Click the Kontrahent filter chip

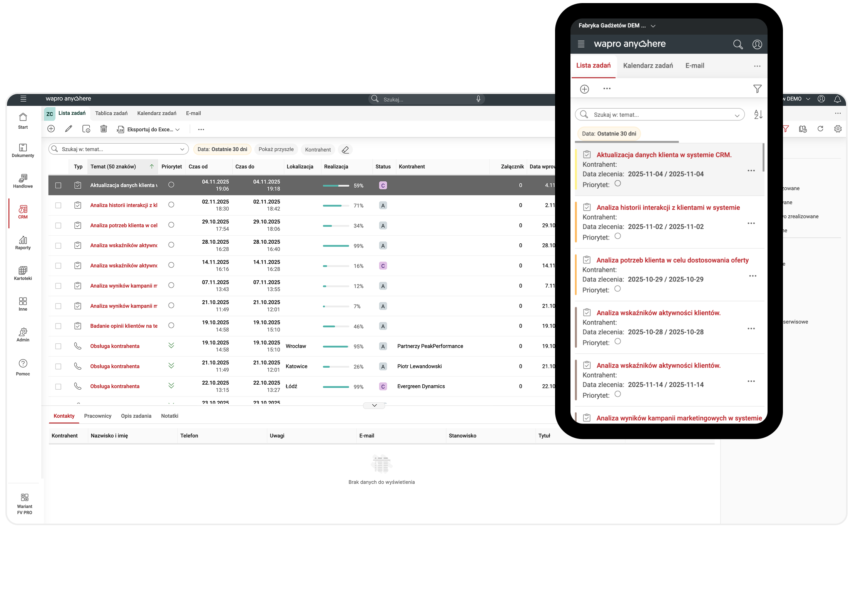[x=318, y=150]
